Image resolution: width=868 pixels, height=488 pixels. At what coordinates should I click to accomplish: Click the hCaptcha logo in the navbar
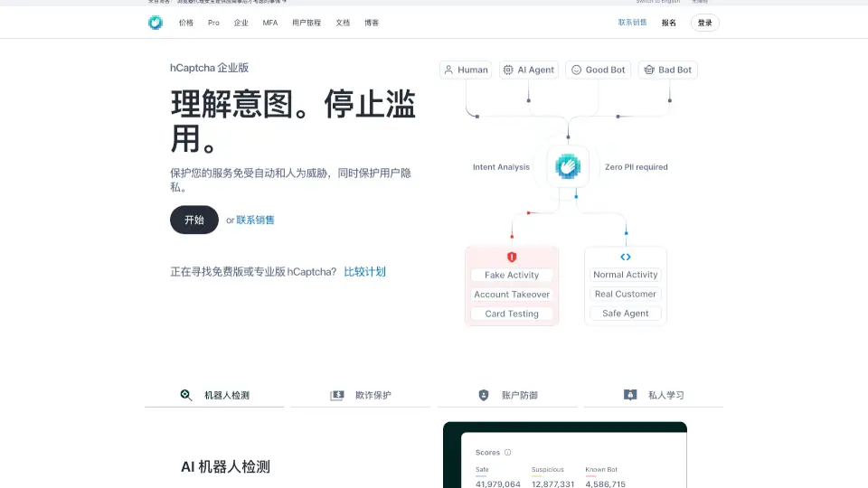[156, 23]
